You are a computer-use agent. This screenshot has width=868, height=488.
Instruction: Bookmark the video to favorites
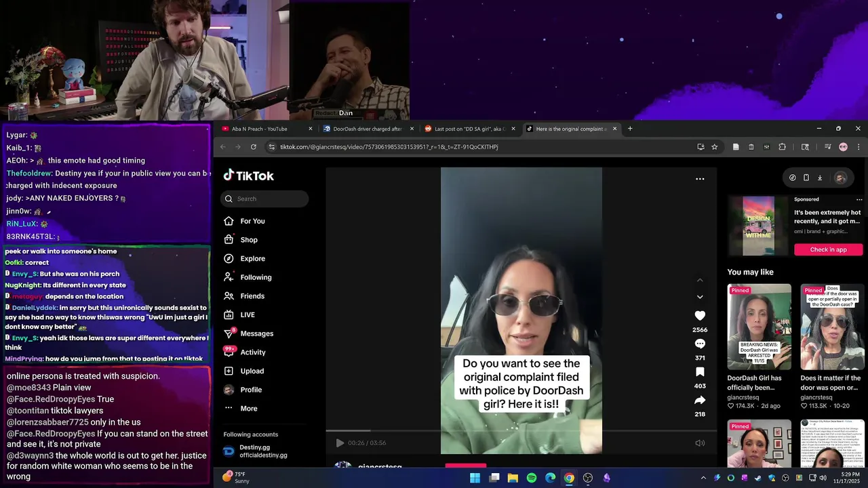pyautogui.click(x=700, y=371)
